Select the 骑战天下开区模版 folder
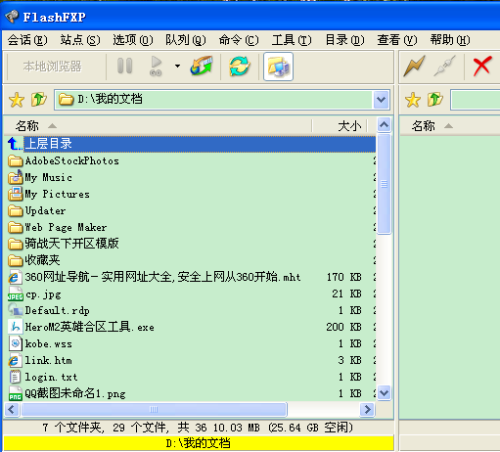 pos(72,244)
